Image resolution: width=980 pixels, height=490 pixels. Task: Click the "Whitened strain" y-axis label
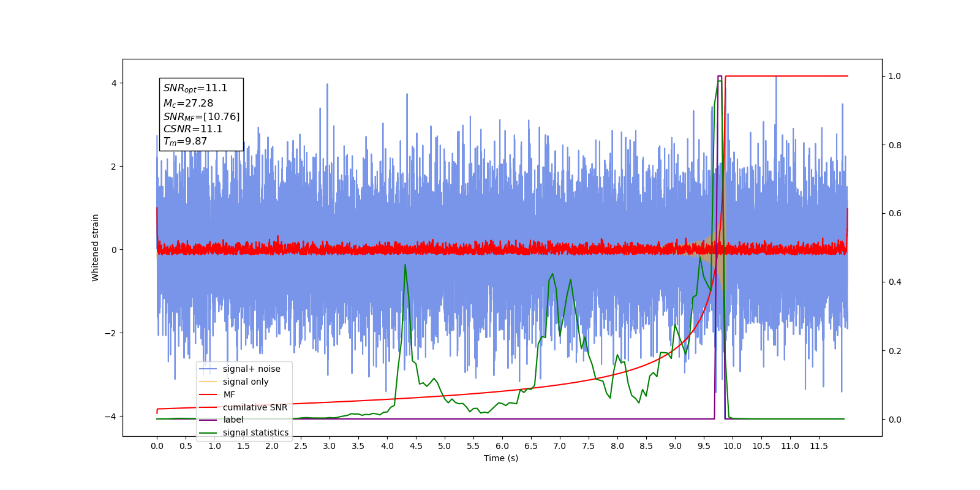coord(95,247)
